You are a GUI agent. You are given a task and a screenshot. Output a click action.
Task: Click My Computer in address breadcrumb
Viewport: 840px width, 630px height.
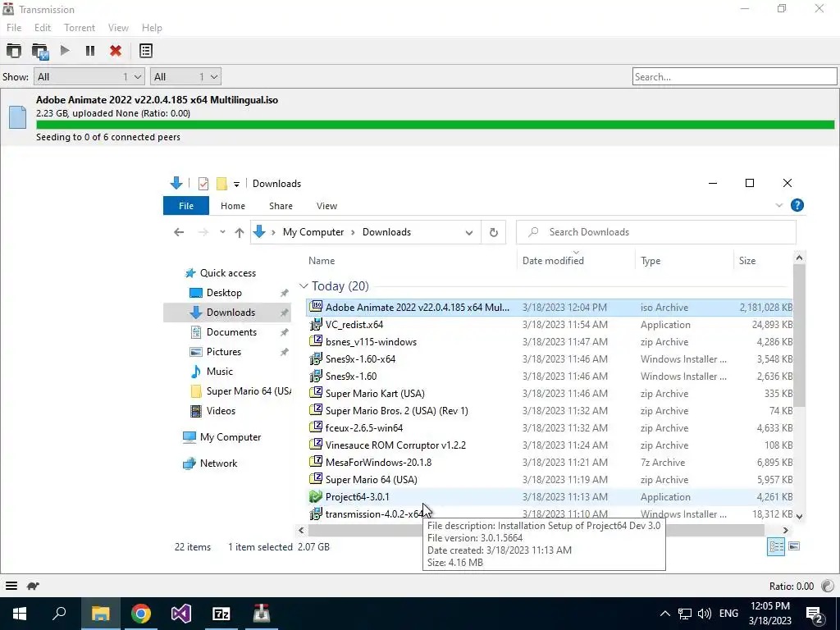(x=313, y=232)
